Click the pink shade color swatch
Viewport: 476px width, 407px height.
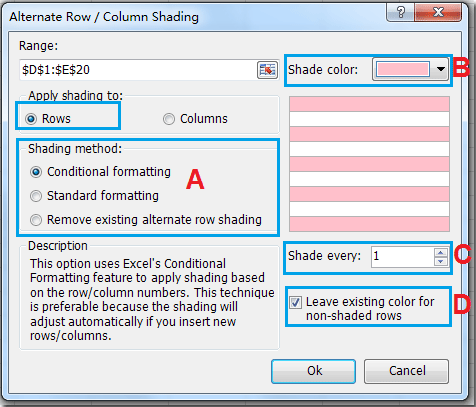pyautogui.click(x=402, y=69)
